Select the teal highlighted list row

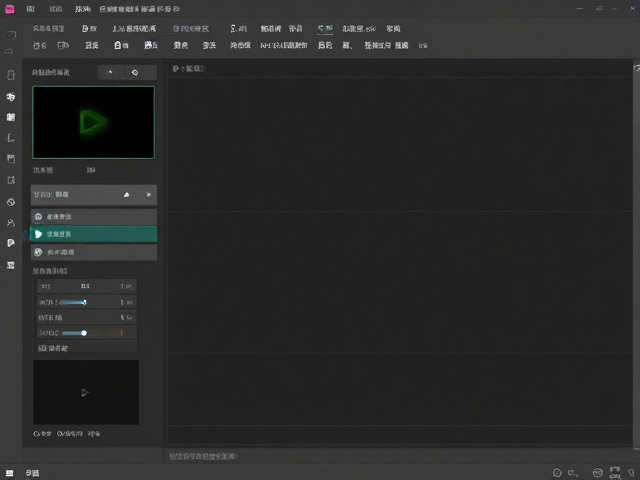(93, 234)
